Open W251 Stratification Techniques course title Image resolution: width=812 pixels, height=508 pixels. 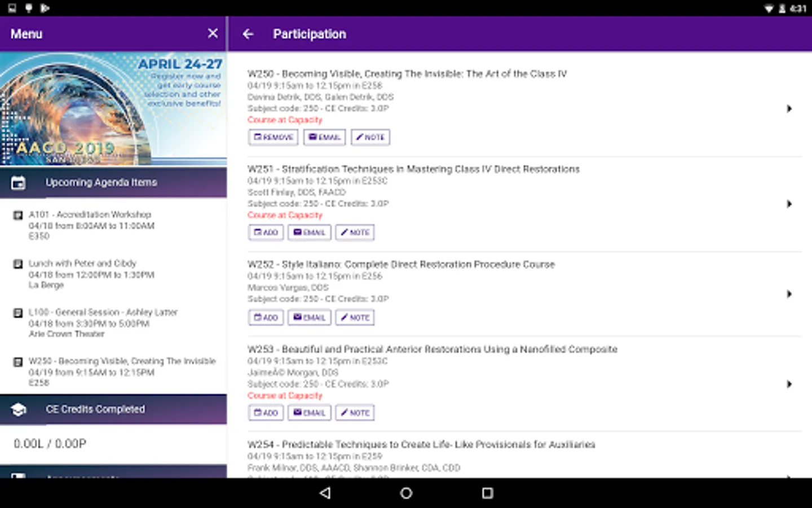click(x=413, y=169)
